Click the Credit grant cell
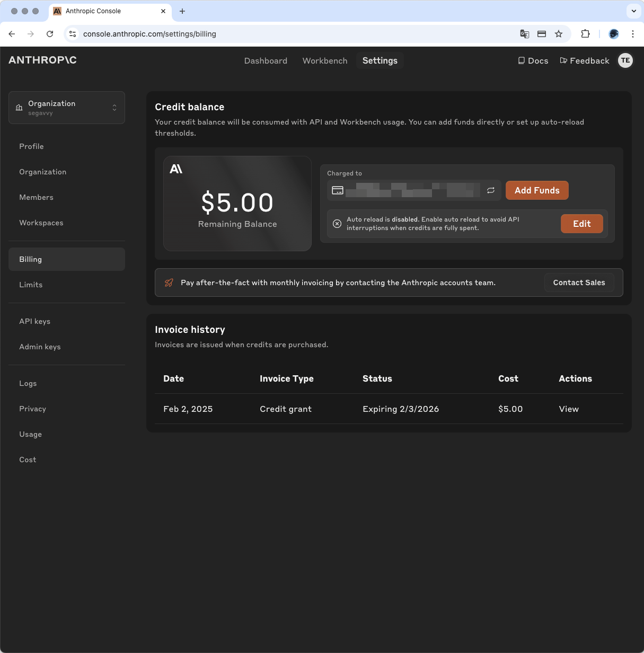644x653 pixels. (286, 409)
